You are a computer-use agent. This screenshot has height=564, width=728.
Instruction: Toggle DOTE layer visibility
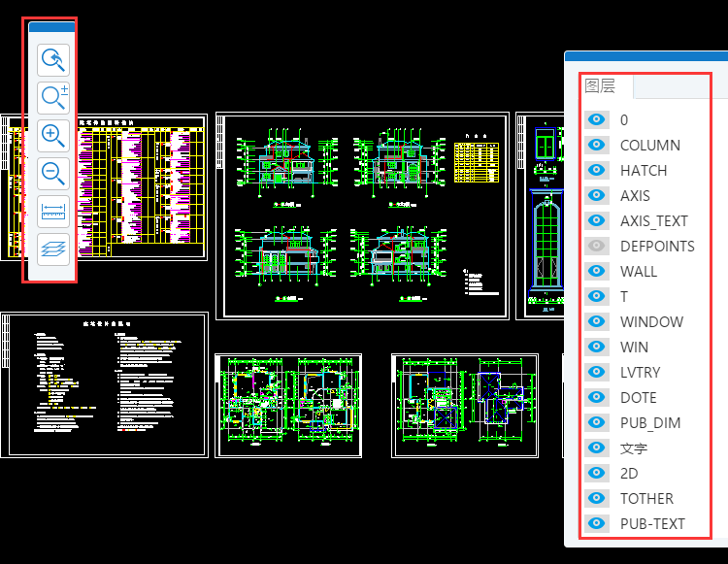(597, 397)
